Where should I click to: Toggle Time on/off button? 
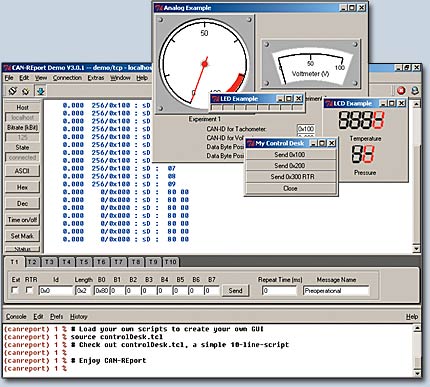click(22, 220)
